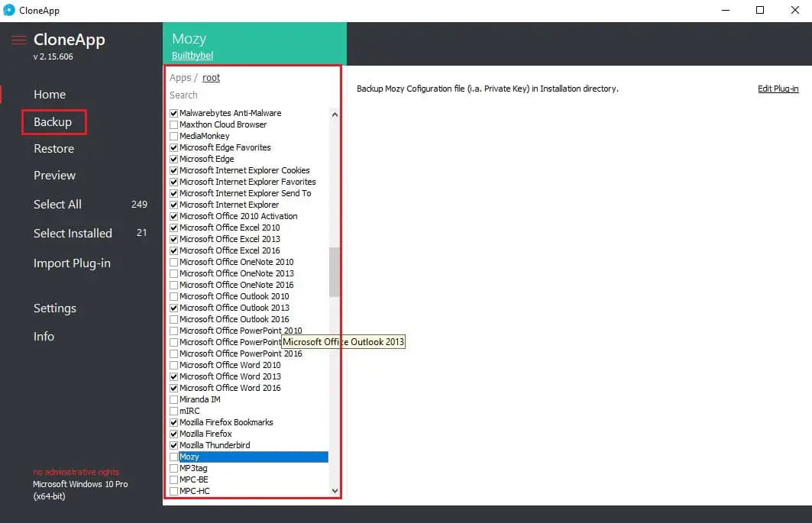Check the Mozy checkbox
This screenshot has width=812, height=523.
(x=174, y=457)
